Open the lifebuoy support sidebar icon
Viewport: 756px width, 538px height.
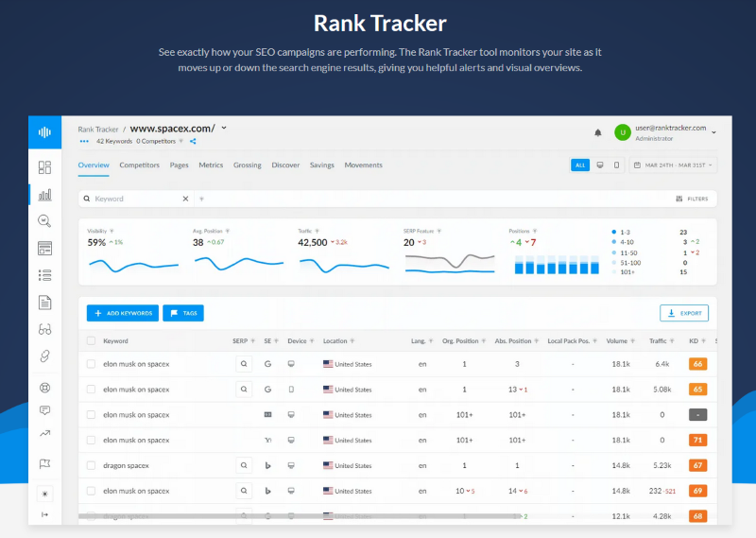coord(44,388)
